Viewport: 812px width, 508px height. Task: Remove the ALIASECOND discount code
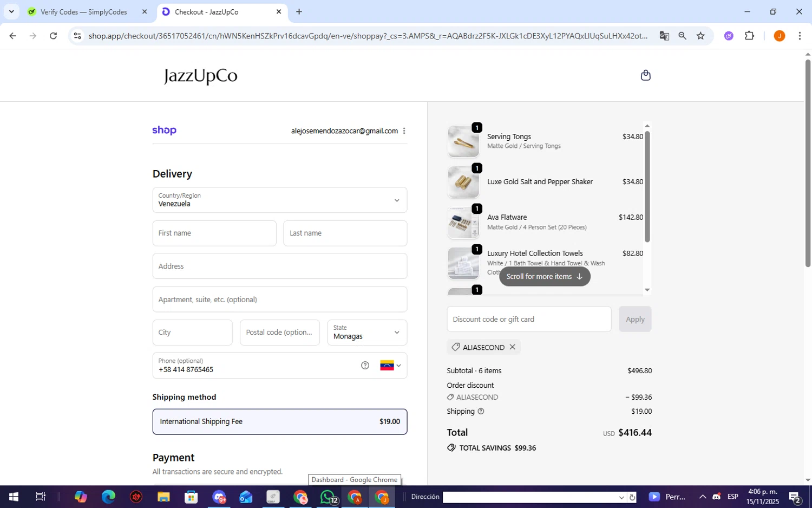[512, 347]
